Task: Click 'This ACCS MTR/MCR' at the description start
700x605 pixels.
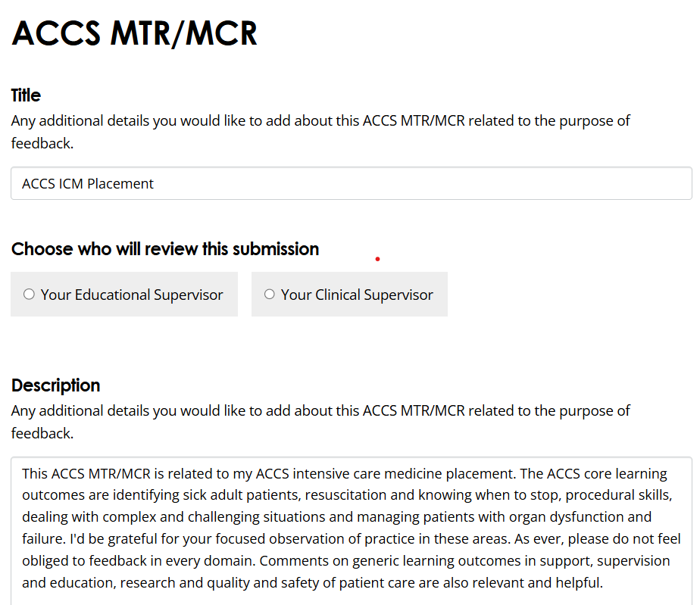Action: (x=86, y=473)
